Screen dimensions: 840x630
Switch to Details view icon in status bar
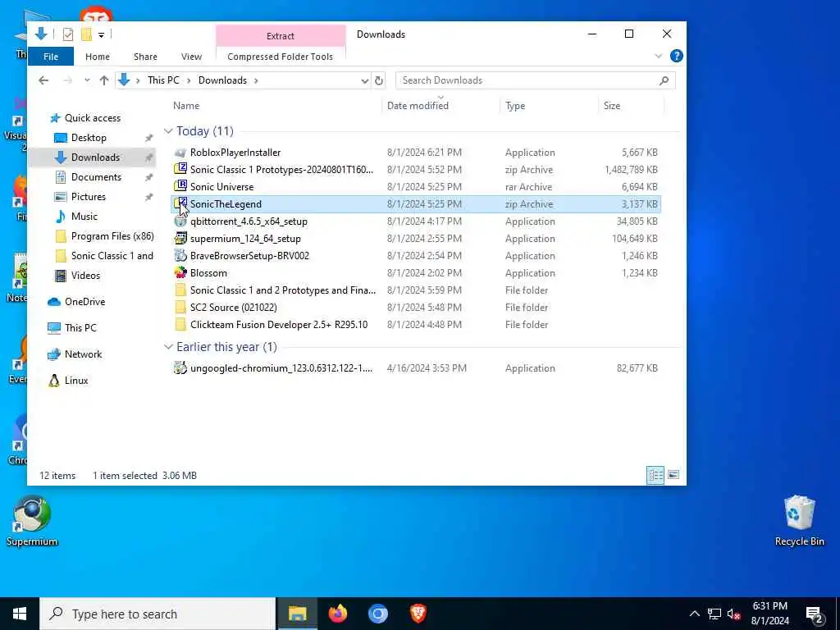click(655, 475)
